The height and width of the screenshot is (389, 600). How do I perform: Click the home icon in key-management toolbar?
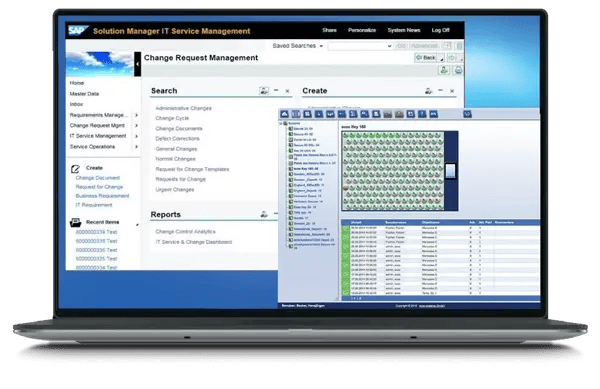284,114
